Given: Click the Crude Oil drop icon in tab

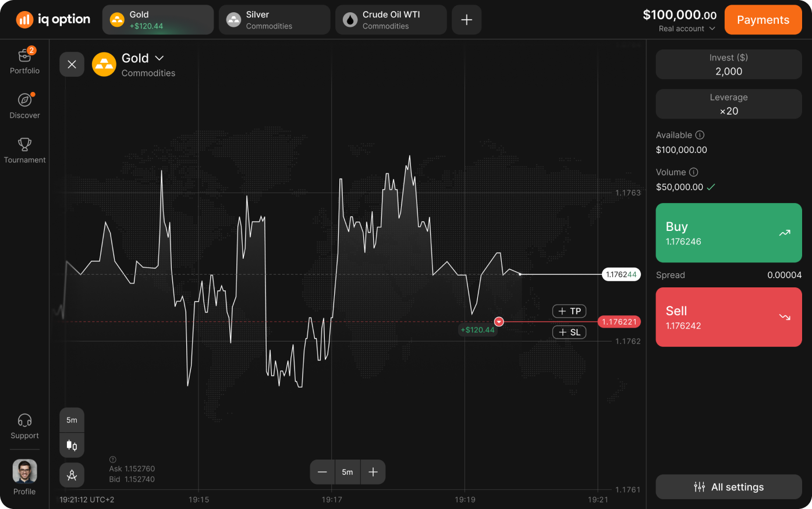Looking at the screenshot, I should (x=350, y=20).
